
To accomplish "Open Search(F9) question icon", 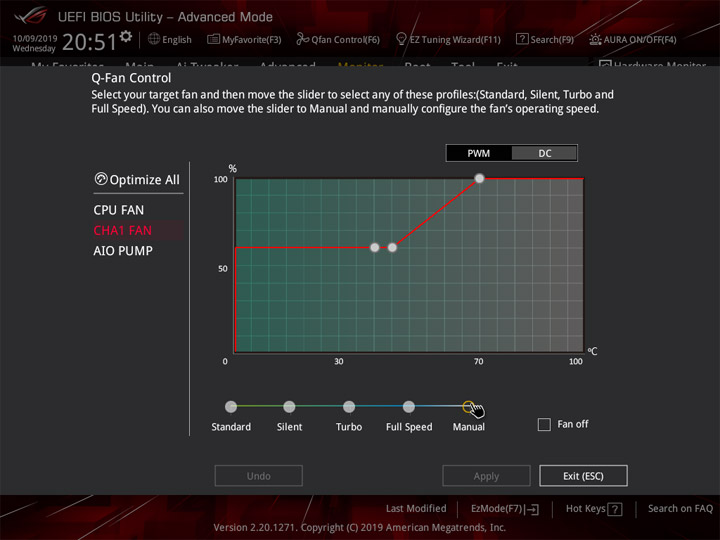I will [522, 39].
